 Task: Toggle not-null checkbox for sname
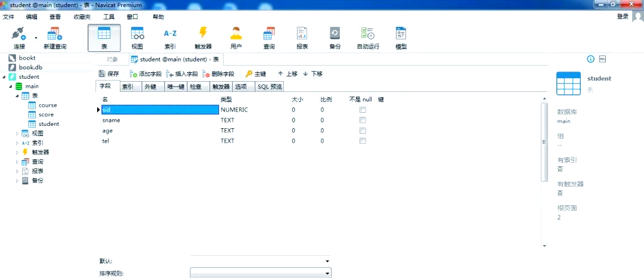[363, 121]
